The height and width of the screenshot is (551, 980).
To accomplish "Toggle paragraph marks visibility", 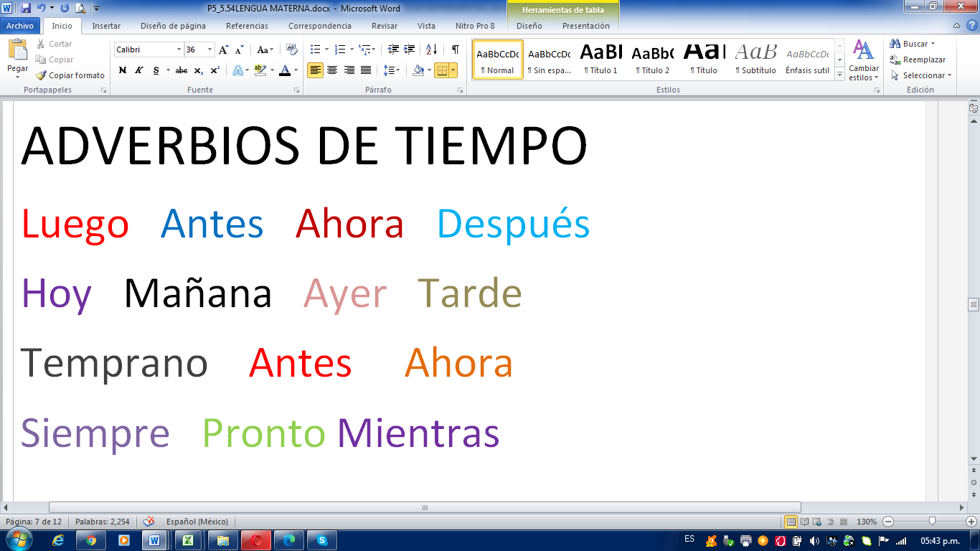I will (455, 48).
